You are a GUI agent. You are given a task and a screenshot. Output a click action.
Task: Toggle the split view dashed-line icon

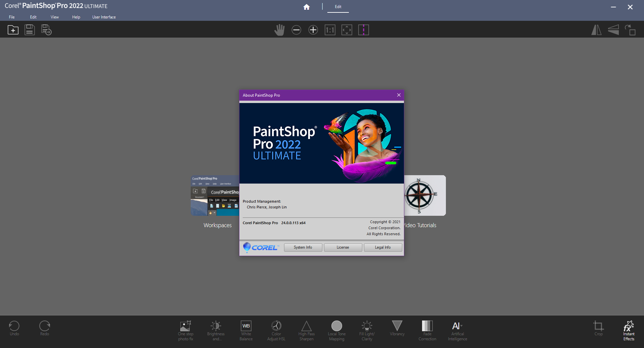364,30
